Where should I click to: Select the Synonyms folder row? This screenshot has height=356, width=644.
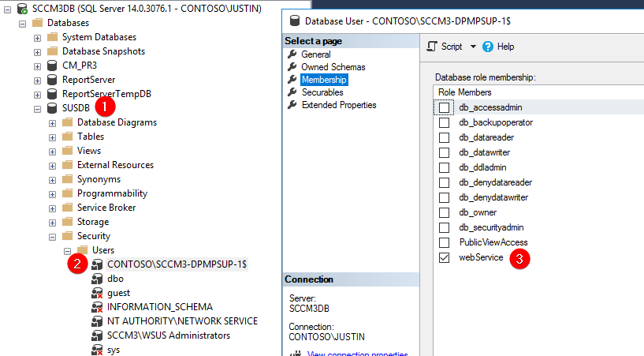point(99,179)
